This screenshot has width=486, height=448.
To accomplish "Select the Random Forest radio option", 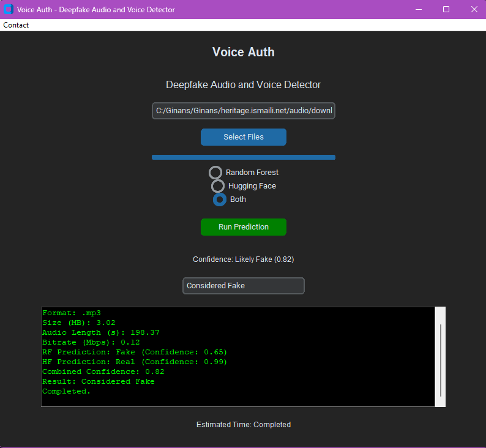I will pos(215,173).
